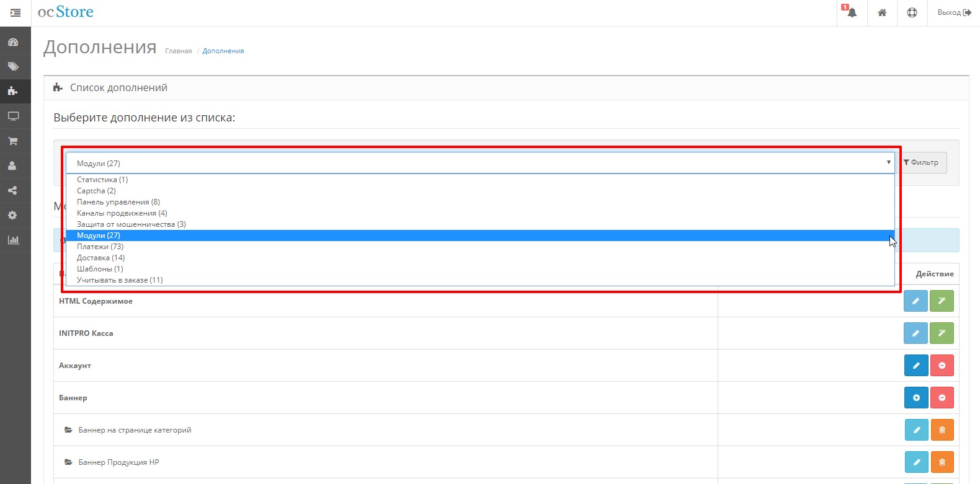
Task: Open the Главная breadcrumb link
Action: click(179, 51)
